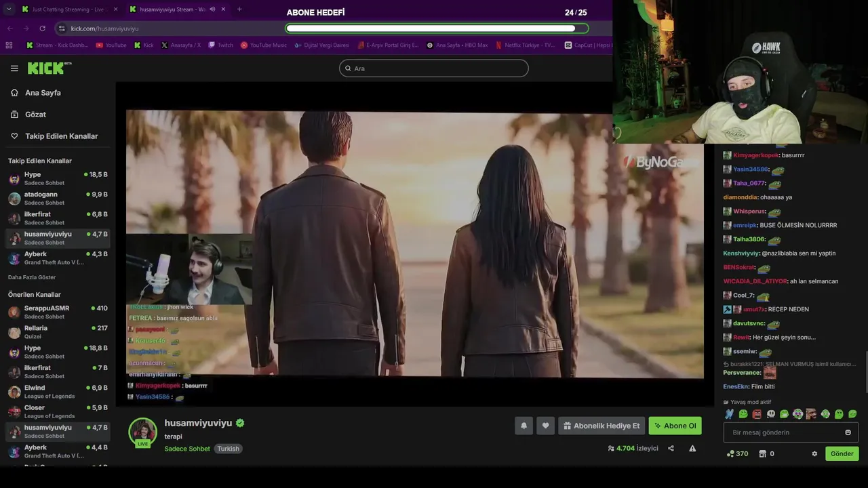868x488 pixels.
Task: Open the tab search dropdown arrow
Action: (x=9, y=9)
